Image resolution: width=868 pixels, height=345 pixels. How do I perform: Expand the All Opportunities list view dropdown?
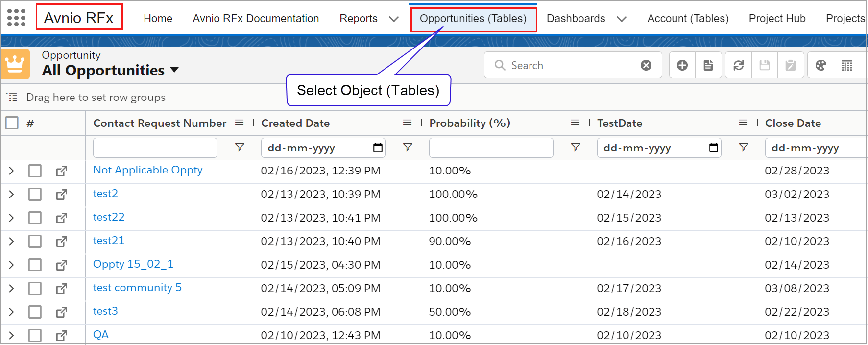coord(174,70)
